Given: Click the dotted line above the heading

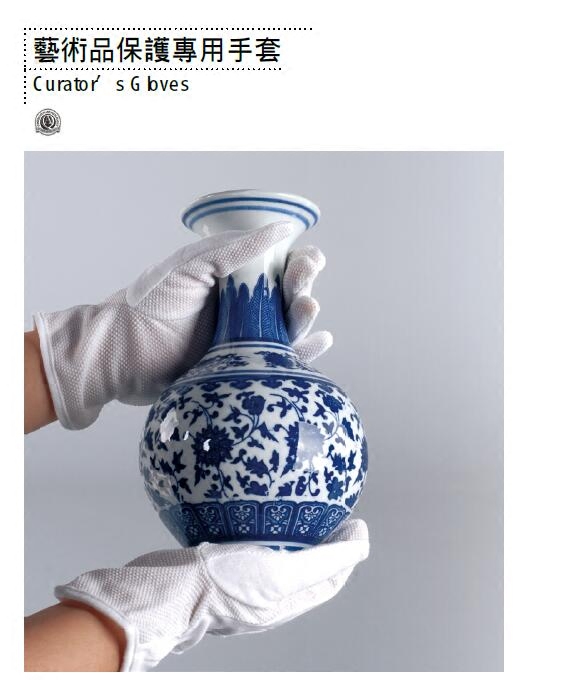Looking at the screenshot, I should [168, 29].
